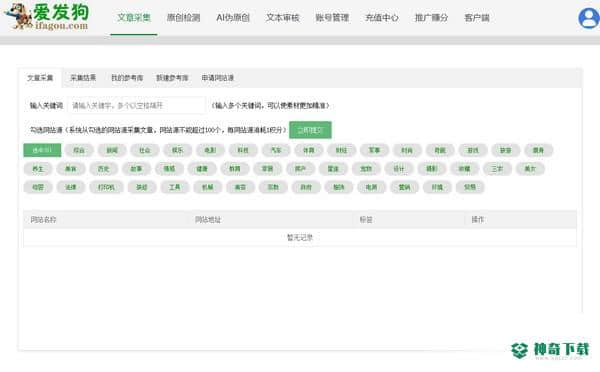The width and height of the screenshot is (600, 372).
Task: Click the 设计 category tag
Action: pos(399,169)
